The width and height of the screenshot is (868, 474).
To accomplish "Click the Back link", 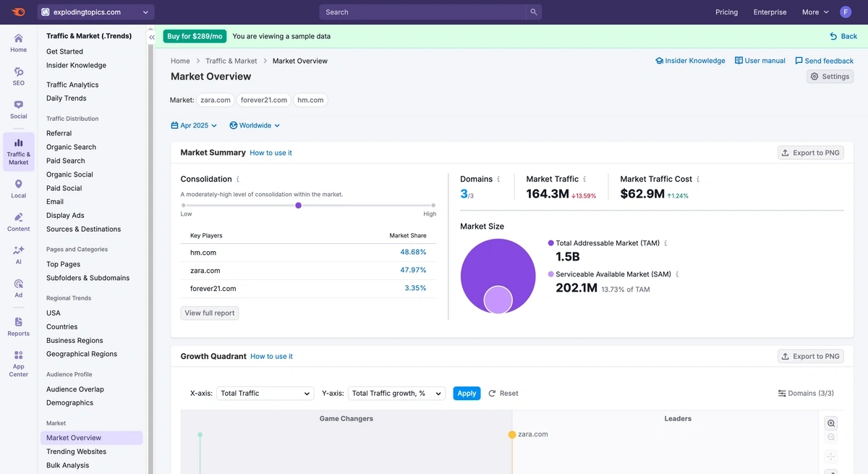I will 843,36.
